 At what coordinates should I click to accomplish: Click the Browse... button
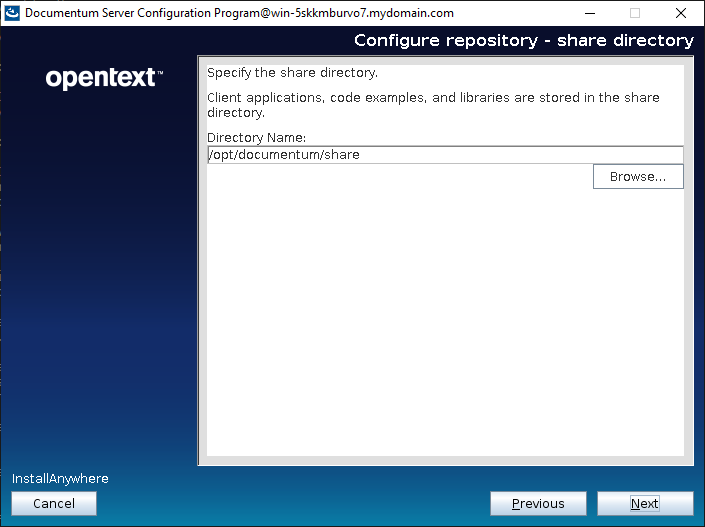[638, 176]
